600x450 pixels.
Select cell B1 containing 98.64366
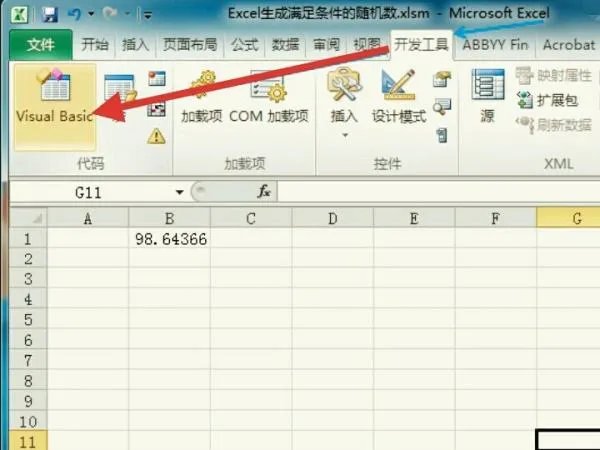(x=170, y=239)
